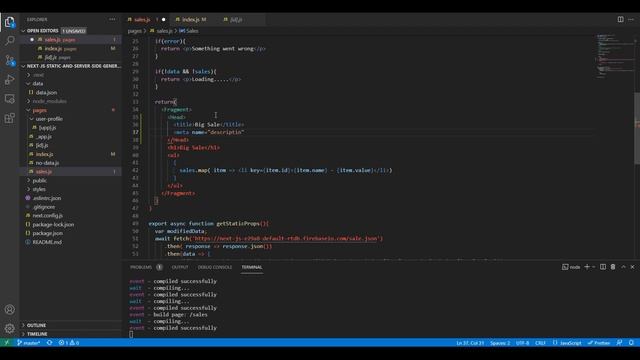Image resolution: width=640 pixels, height=360 pixels.
Task: Click the remote window indicator in status bar
Action: (x=6, y=342)
